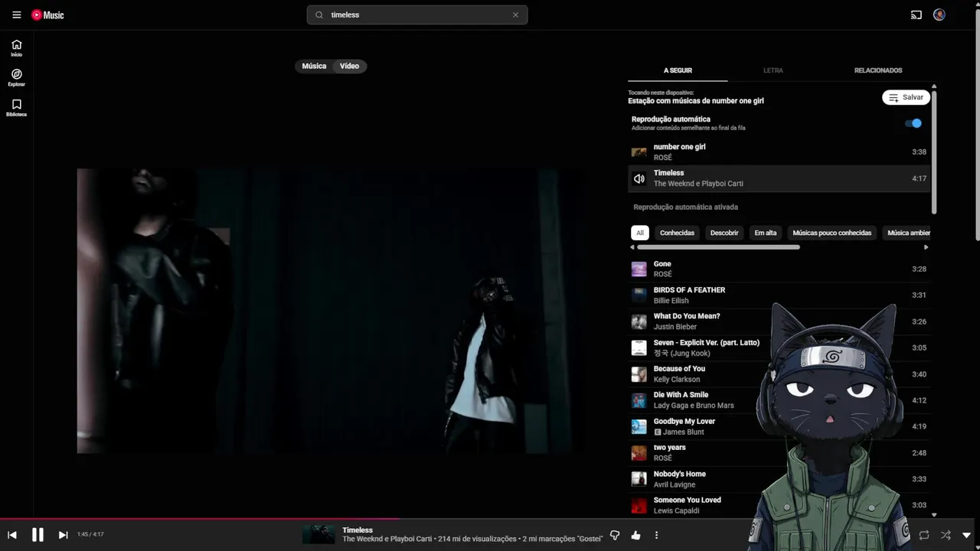Toggle shuffle playback

click(946, 535)
